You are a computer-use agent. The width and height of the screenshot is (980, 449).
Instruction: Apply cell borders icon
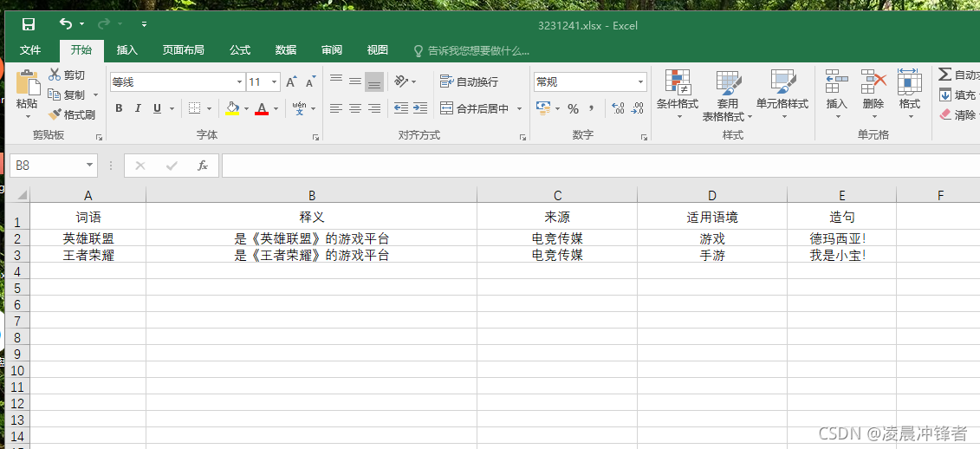click(194, 109)
